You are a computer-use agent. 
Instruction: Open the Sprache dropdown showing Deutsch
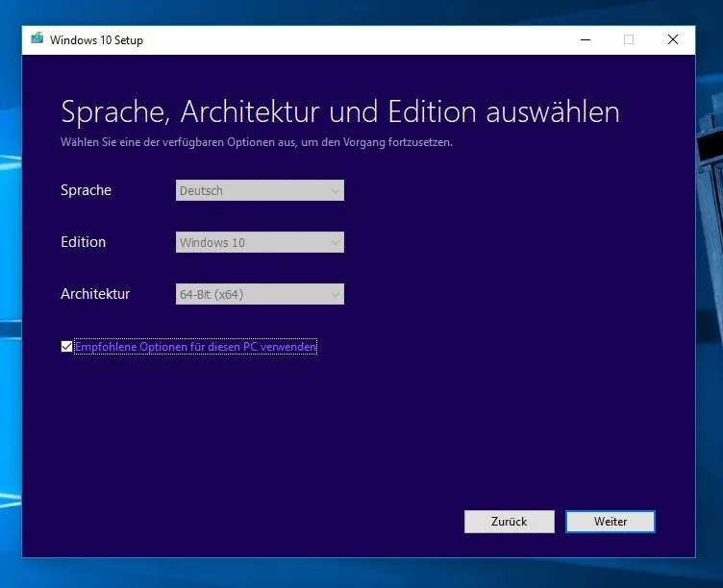tap(260, 190)
